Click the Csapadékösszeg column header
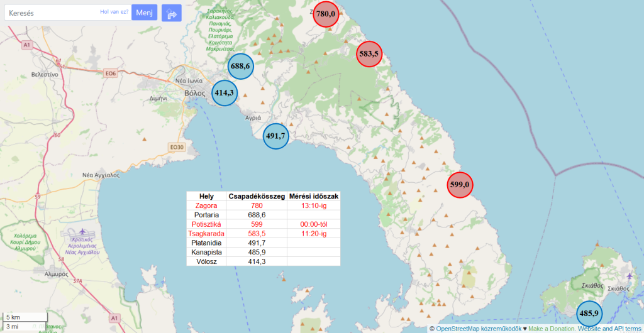This screenshot has width=644, height=333. click(x=257, y=196)
